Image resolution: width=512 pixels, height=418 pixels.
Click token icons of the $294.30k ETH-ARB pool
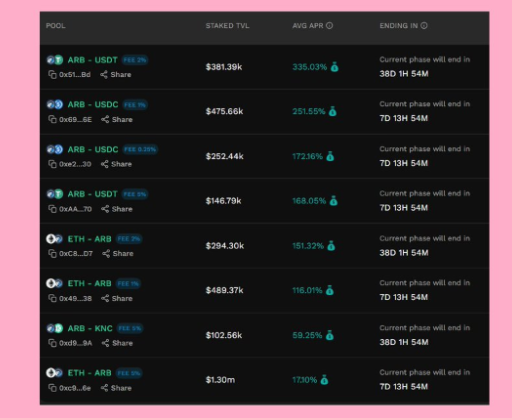pos(55,239)
